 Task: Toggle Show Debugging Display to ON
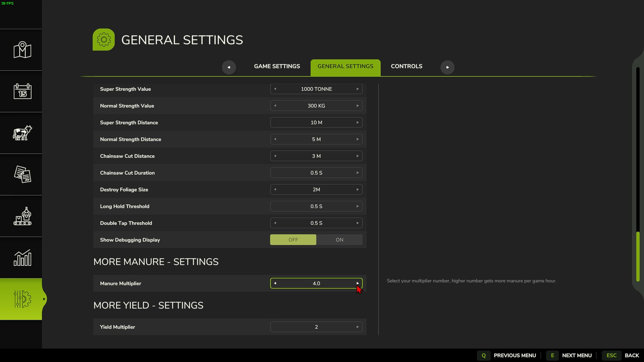(339, 240)
